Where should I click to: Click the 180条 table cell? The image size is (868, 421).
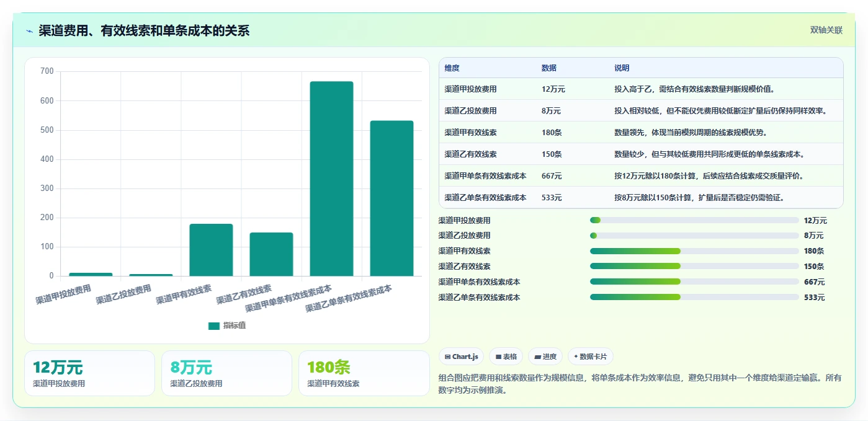[552, 133]
